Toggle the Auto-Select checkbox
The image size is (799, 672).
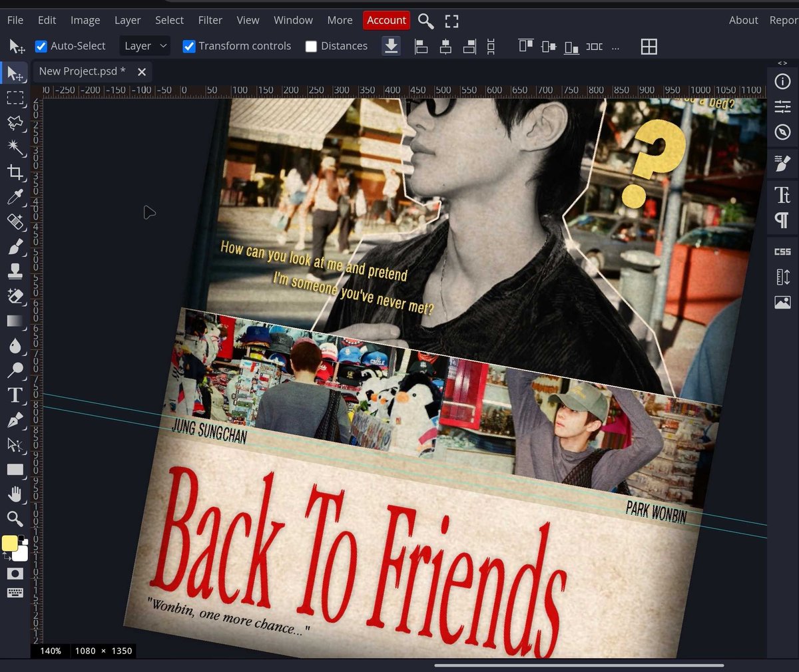[x=41, y=46]
